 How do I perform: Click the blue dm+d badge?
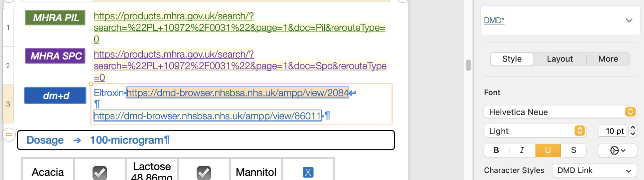55,96
